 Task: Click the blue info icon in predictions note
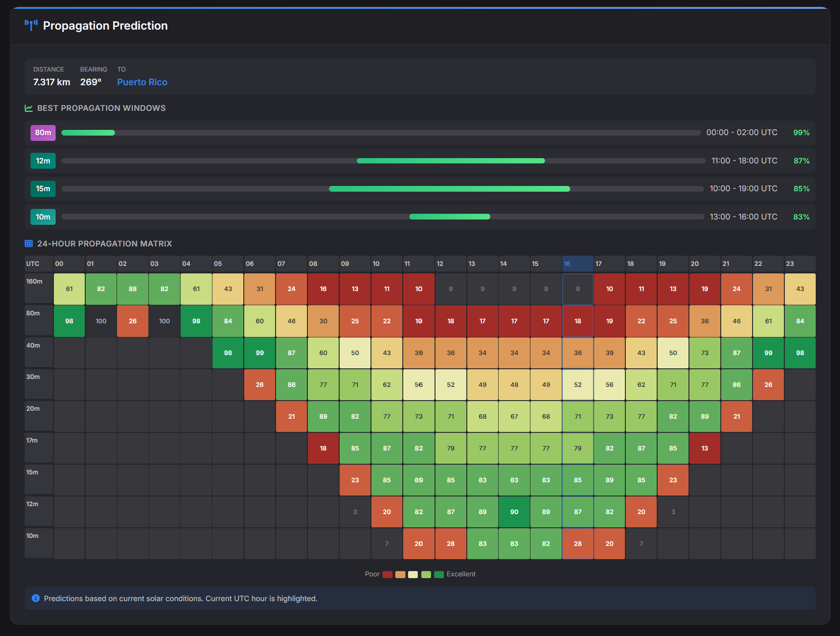tap(36, 598)
